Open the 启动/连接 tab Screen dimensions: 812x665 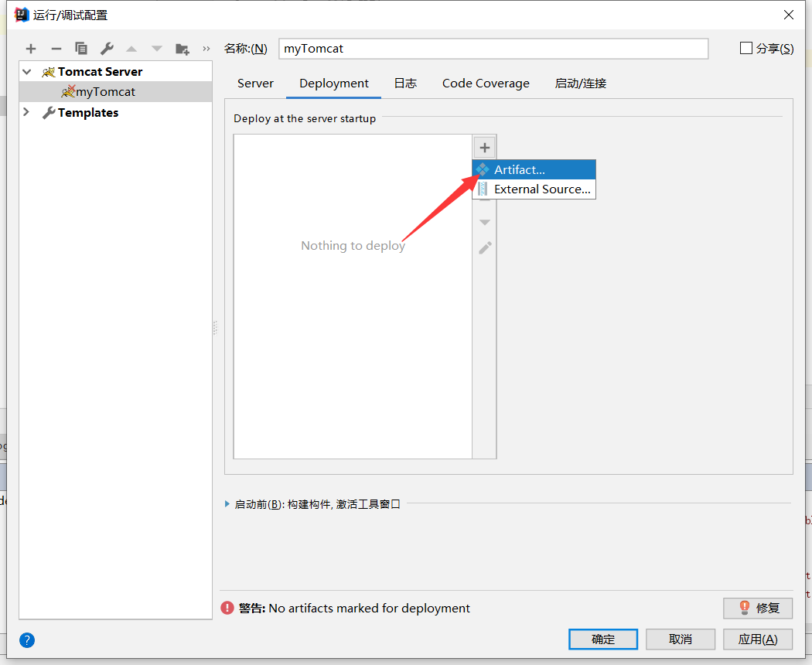point(581,84)
